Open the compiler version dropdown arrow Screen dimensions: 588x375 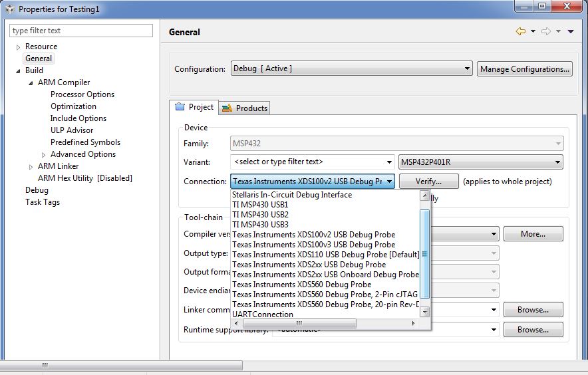coord(494,234)
